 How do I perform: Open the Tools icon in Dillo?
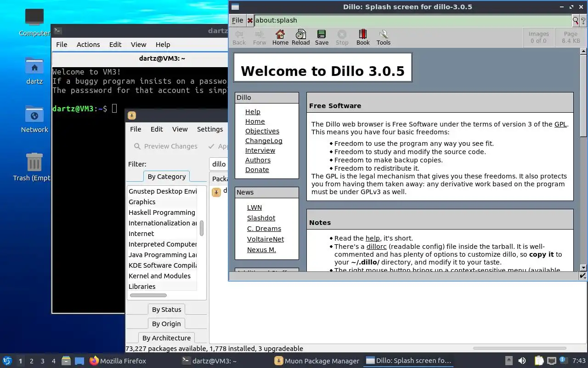pyautogui.click(x=384, y=37)
